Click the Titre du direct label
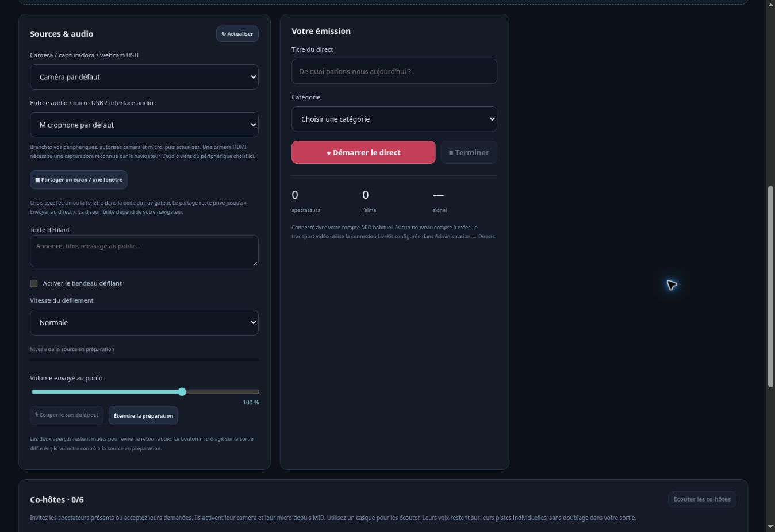The width and height of the screenshot is (775, 532). (x=312, y=49)
